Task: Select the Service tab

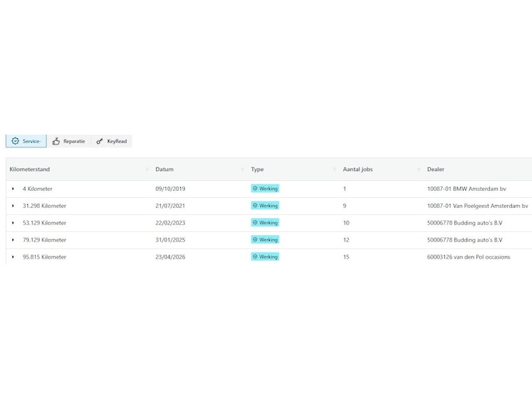Action: [x=26, y=141]
